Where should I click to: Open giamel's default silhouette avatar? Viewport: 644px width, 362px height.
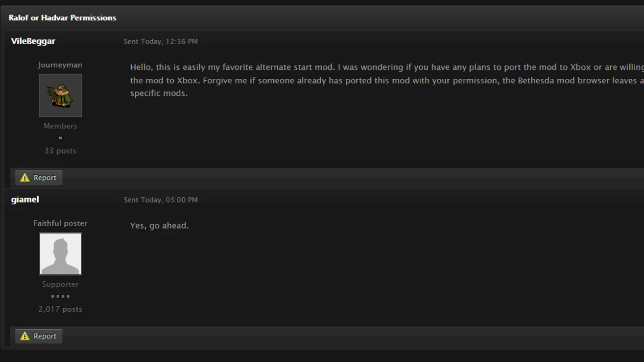pos(60,254)
